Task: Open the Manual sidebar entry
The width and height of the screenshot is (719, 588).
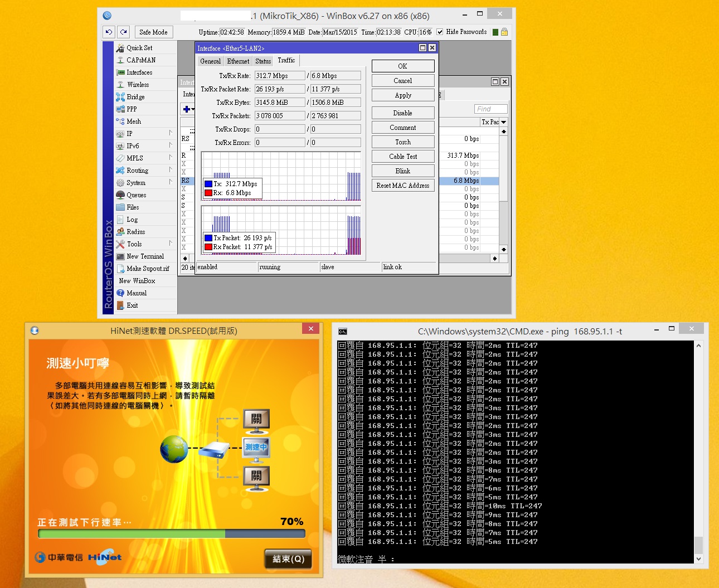Action: 145,293
